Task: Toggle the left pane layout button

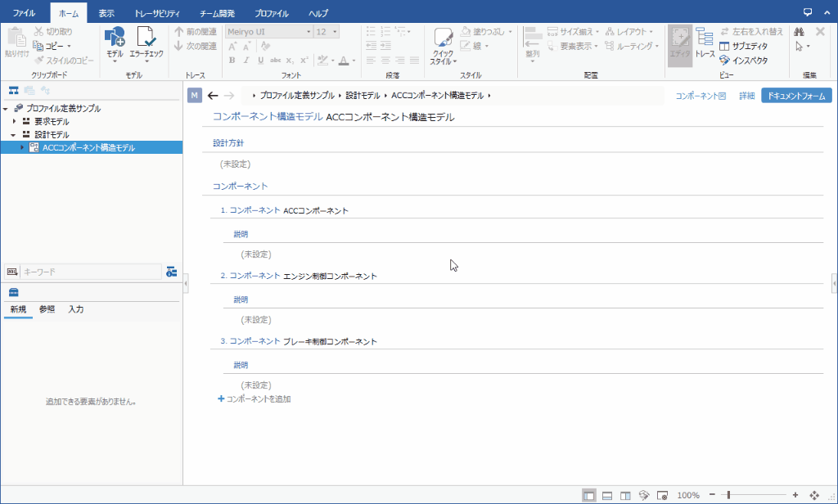Action: 589,495
